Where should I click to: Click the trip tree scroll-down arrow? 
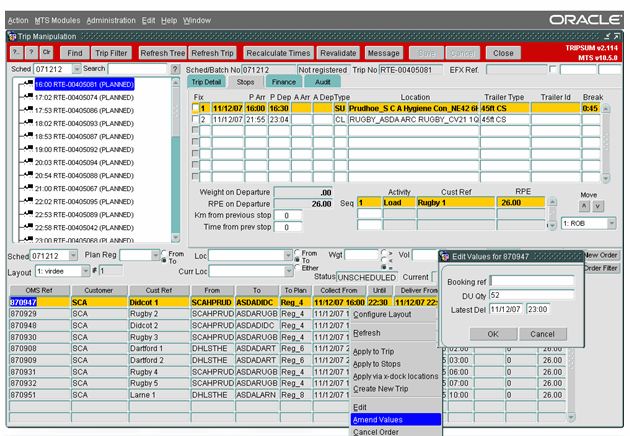click(x=176, y=237)
